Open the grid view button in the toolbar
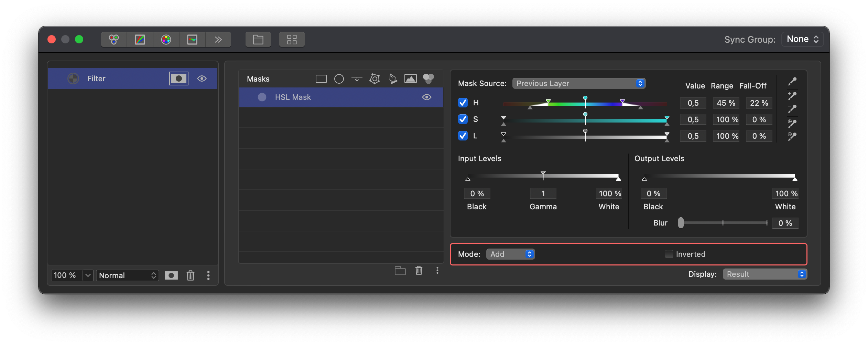This screenshot has height=345, width=868. point(292,40)
